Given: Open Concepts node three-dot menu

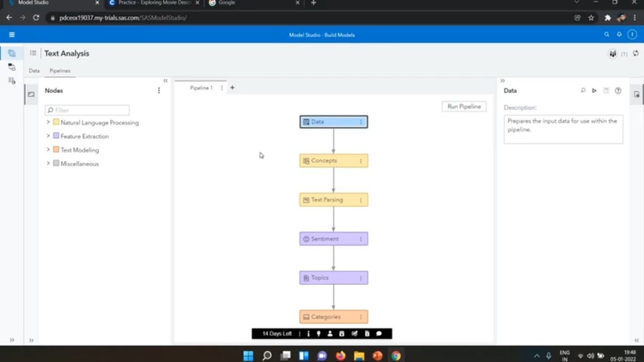Looking at the screenshot, I should [x=361, y=161].
